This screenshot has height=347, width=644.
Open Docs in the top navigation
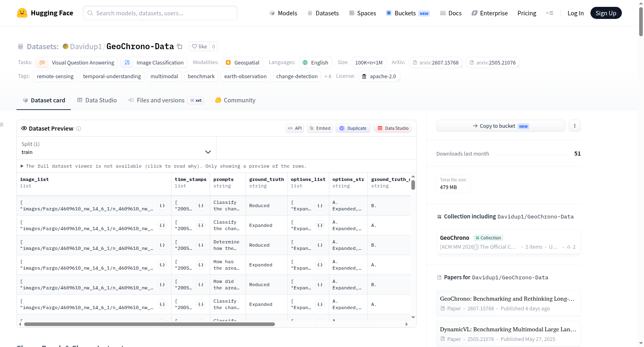(451, 13)
